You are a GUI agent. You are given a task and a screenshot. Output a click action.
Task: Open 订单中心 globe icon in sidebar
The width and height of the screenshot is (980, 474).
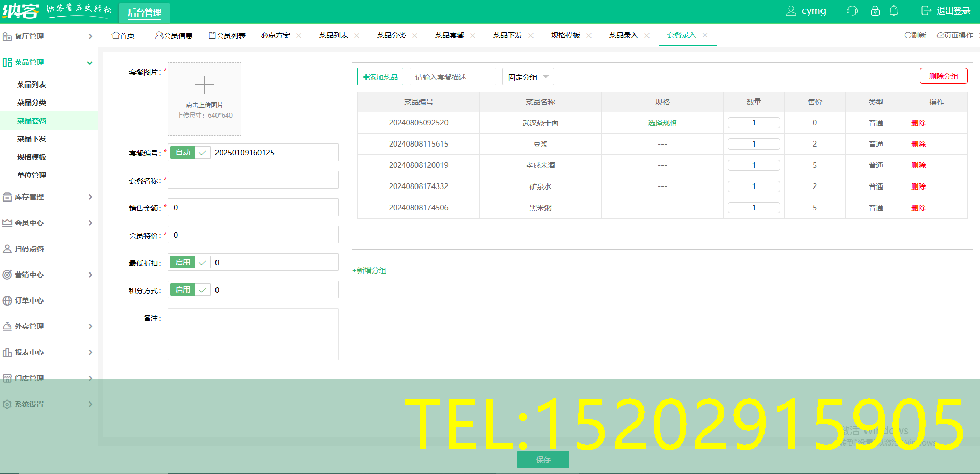coord(7,300)
